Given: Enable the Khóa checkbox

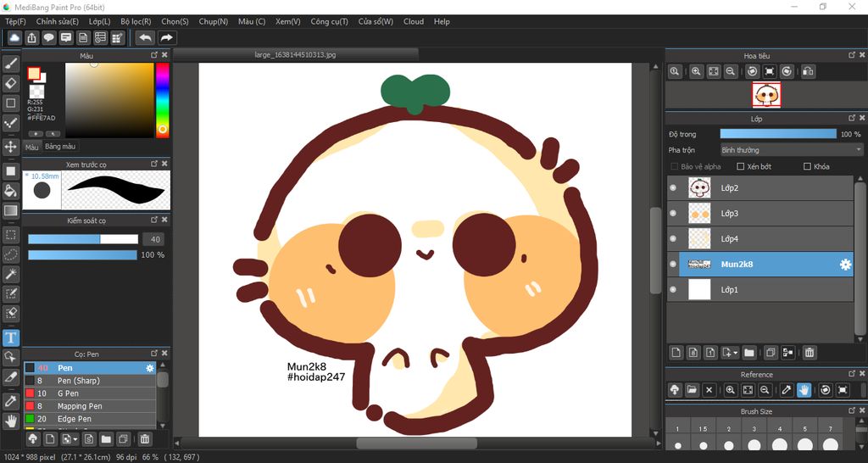Looking at the screenshot, I should point(807,167).
